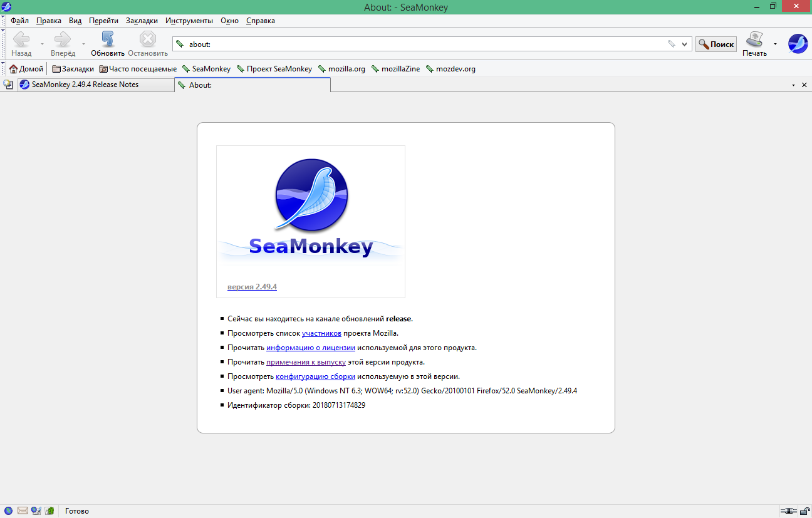Click the Остановить stop icon
This screenshot has width=812, height=518.
[x=148, y=39]
